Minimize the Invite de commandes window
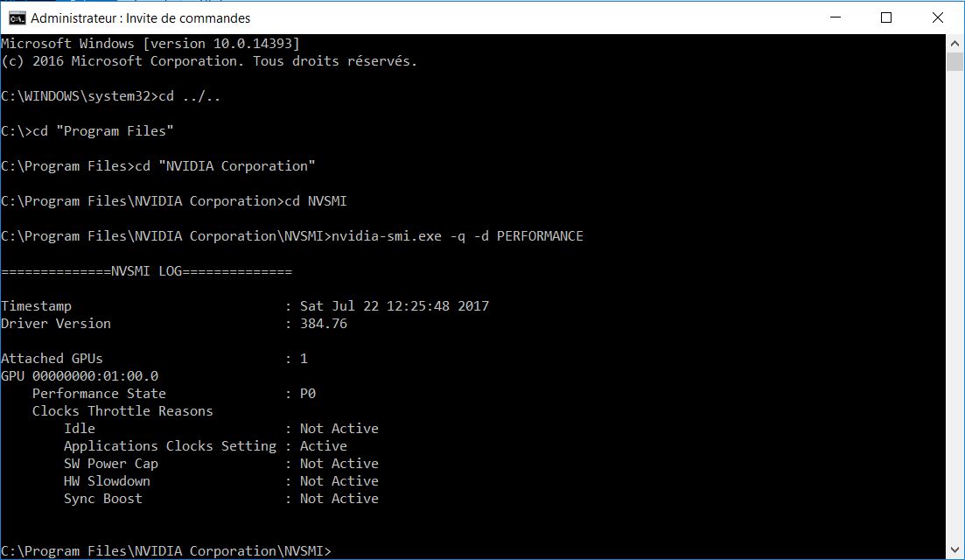Screen dimensions: 965x560 [845, 17]
